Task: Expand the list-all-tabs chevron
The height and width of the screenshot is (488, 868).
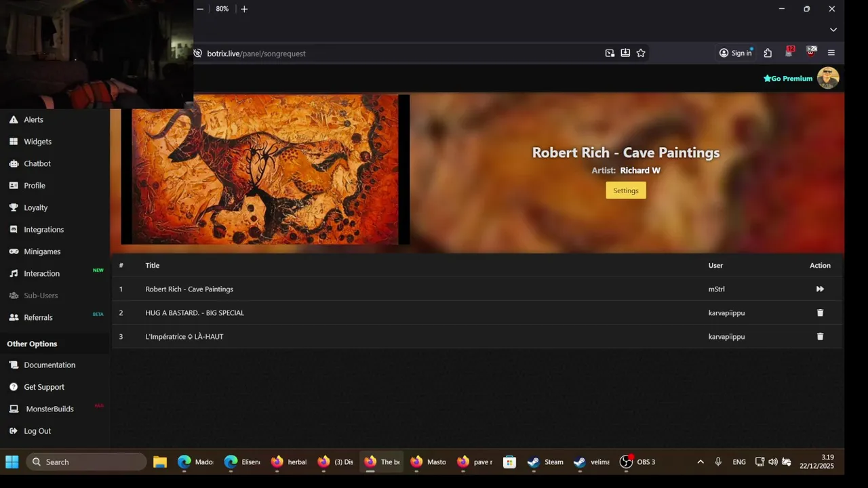Action: (833, 30)
